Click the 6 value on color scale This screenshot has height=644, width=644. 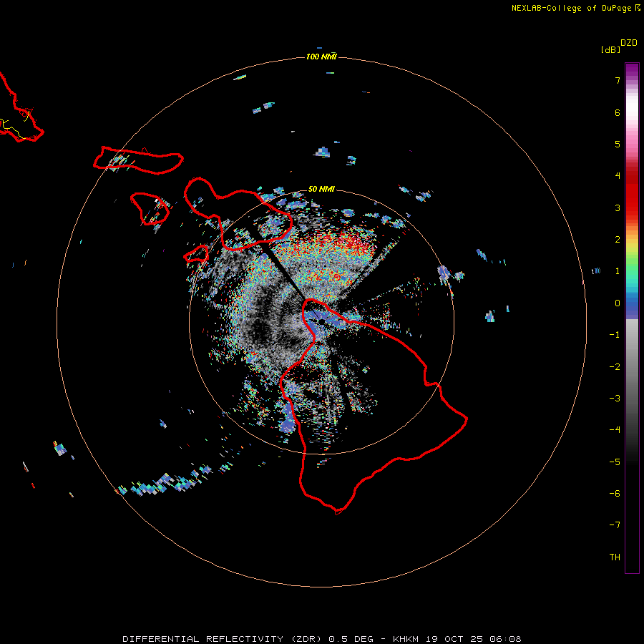click(618, 112)
